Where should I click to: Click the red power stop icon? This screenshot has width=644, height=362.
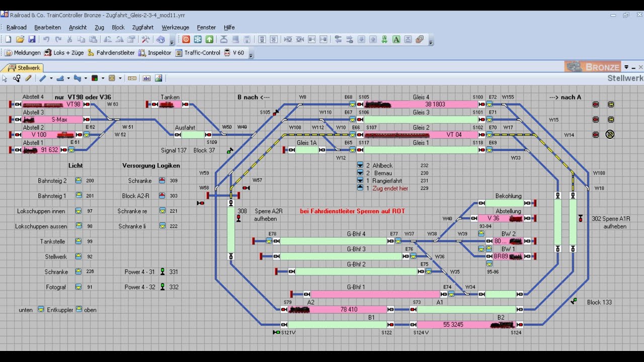coord(186,39)
